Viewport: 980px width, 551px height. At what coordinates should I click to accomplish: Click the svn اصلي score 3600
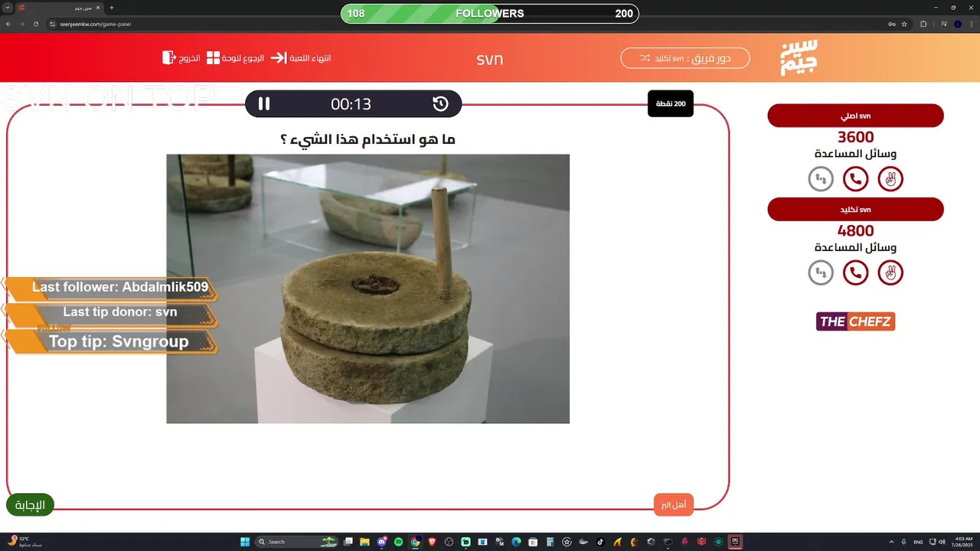855,137
